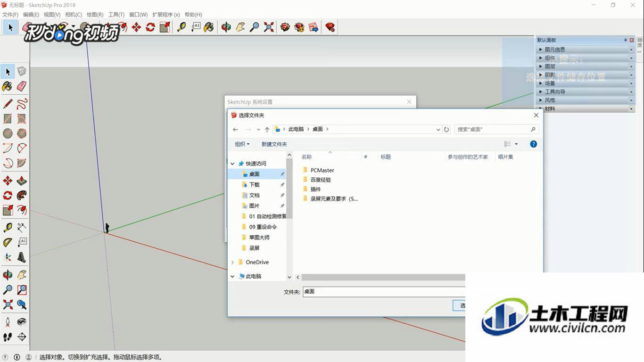Screen dimensions: 644x362
Task: Expand the 图层 tray panel
Action: click(541, 66)
